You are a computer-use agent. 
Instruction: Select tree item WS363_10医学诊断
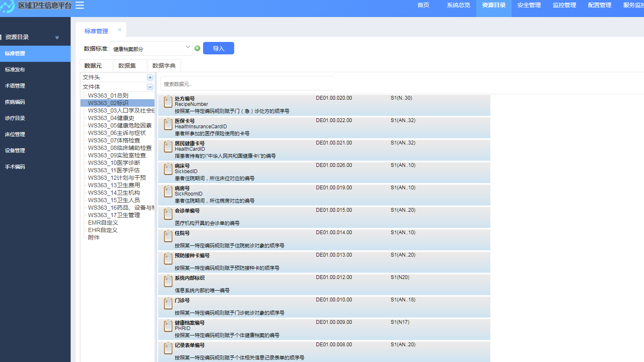click(114, 163)
